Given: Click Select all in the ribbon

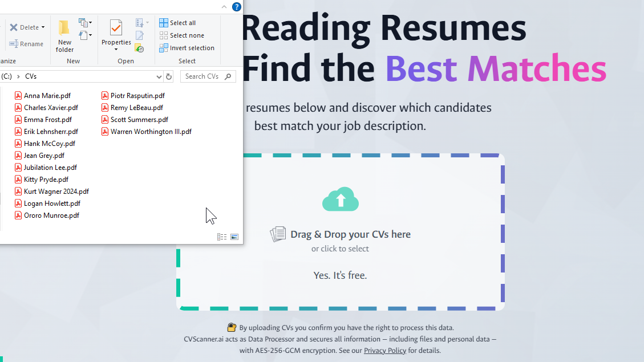Looking at the screenshot, I should tap(177, 23).
